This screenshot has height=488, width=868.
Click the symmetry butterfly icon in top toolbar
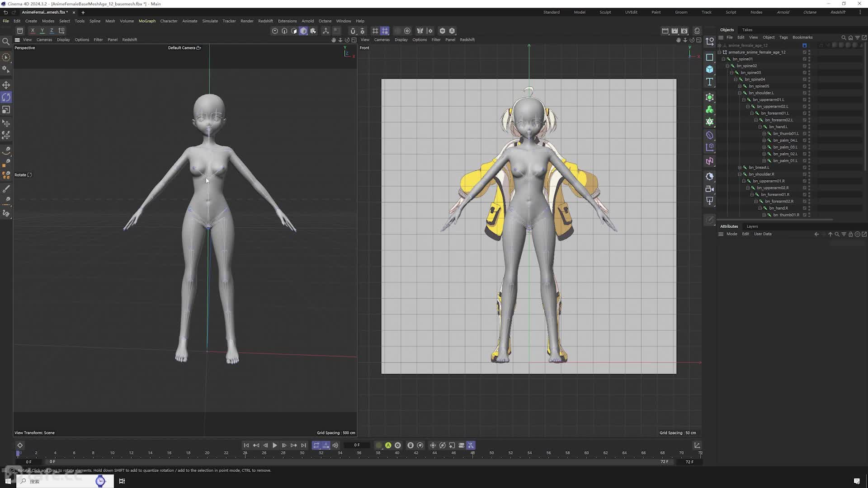tap(420, 31)
